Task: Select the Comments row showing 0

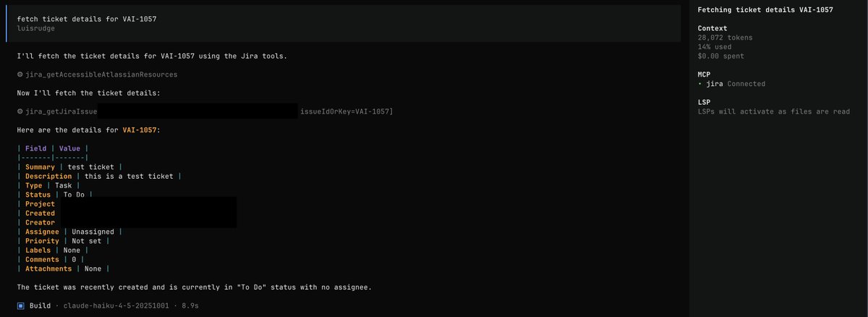Action: coord(51,260)
